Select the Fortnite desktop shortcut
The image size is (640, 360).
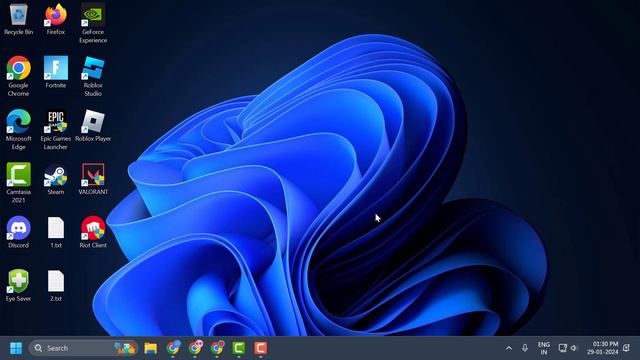pyautogui.click(x=56, y=72)
